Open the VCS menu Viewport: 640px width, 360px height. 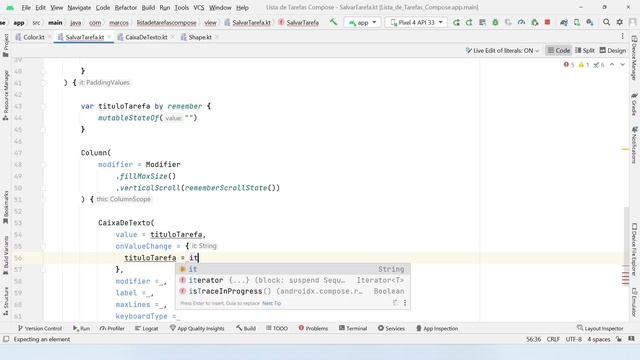pos(199,7)
